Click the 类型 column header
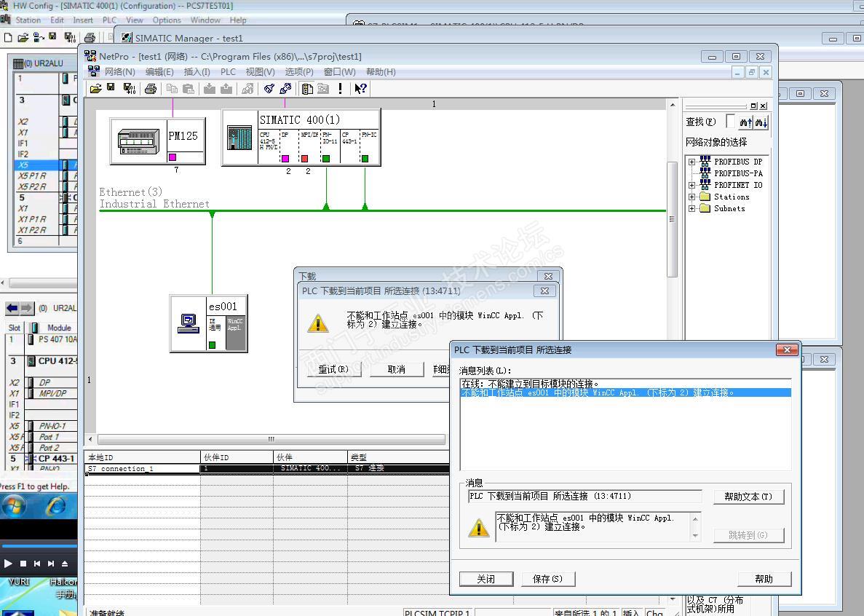 tap(398, 457)
